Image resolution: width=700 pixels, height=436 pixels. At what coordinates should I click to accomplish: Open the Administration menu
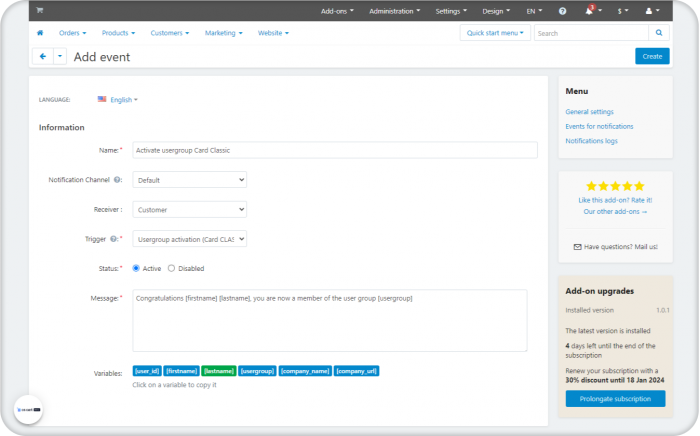point(394,11)
